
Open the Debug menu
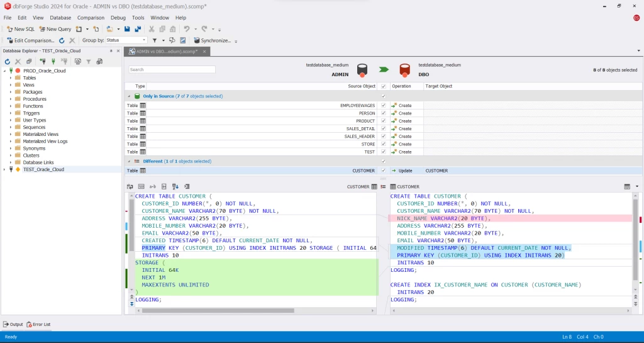118,18
